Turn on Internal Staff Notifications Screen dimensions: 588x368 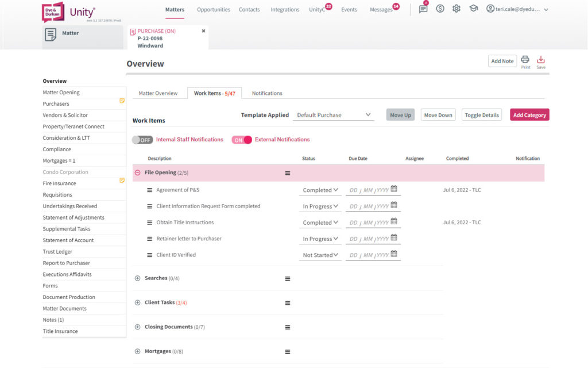(142, 139)
